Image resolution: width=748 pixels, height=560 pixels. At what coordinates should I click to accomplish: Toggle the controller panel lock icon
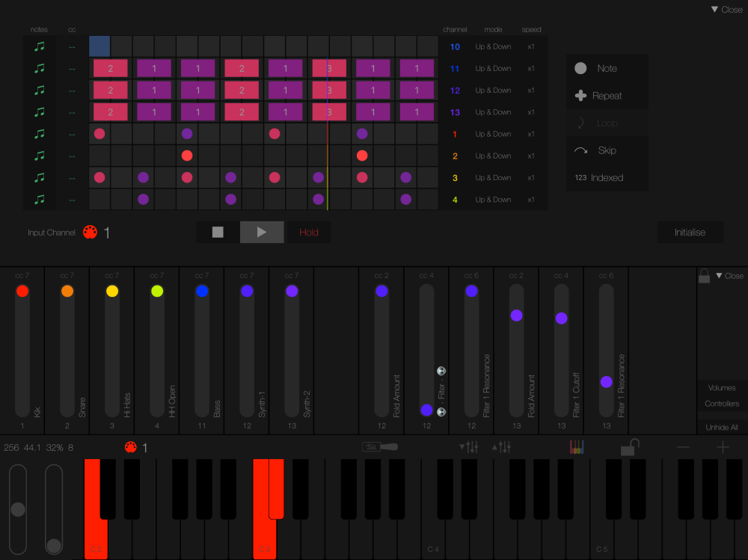[x=704, y=276]
